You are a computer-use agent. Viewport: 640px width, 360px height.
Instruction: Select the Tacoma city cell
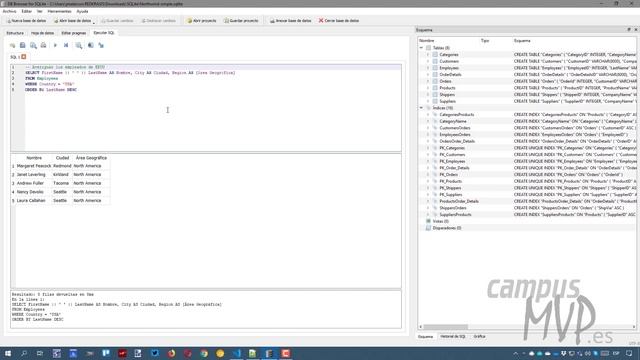[x=62, y=183]
